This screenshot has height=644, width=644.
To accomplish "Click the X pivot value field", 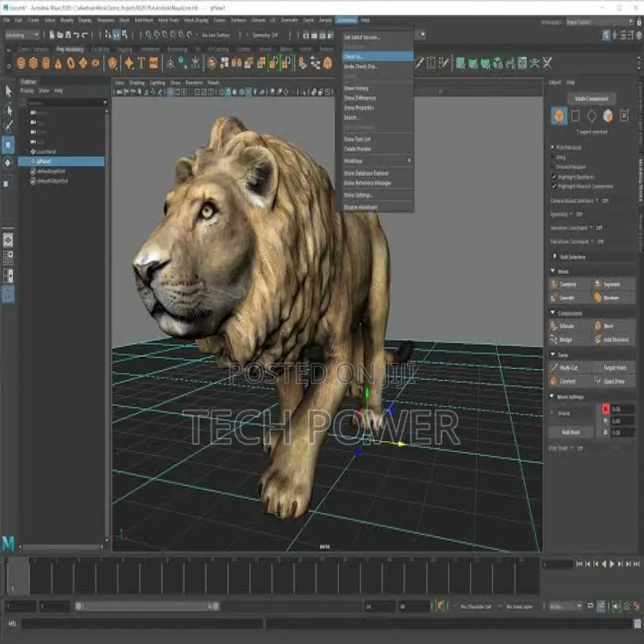I will pyautogui.click(x=623, y=409).
